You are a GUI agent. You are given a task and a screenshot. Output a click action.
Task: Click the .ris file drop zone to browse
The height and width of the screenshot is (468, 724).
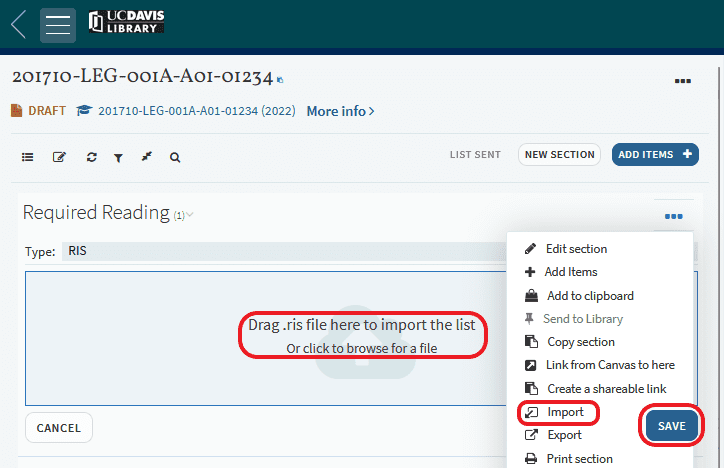(361, 336)
